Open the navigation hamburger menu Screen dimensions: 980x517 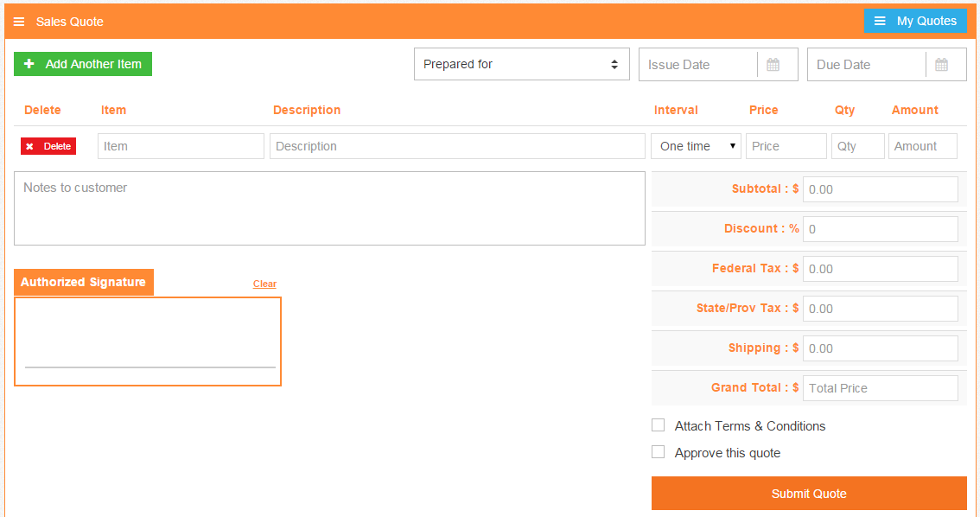(19, 21)
